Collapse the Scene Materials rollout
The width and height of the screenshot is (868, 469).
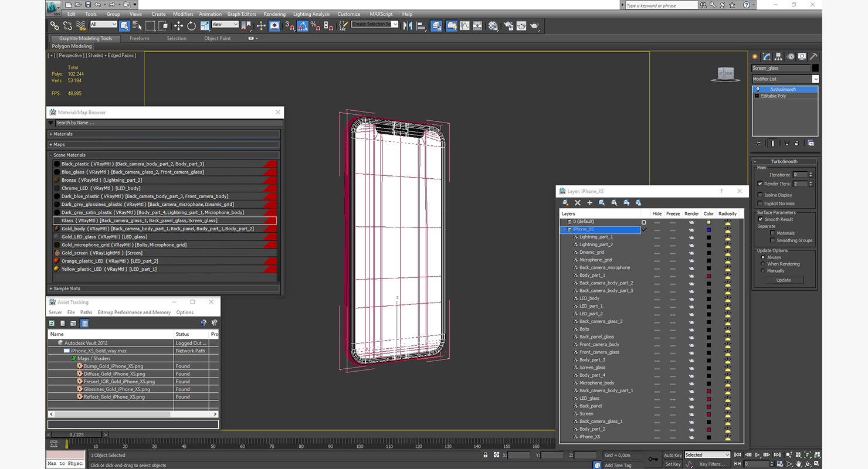[164, 155]
